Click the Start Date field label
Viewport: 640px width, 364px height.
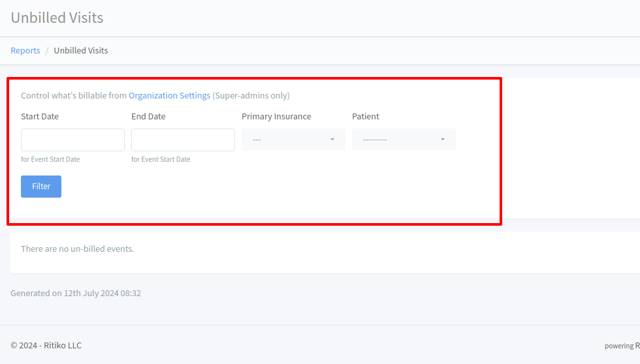40,117
